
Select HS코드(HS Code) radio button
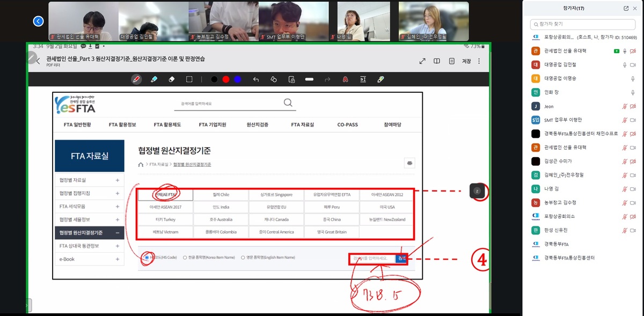pyautogui.click(x=146, y=258)
